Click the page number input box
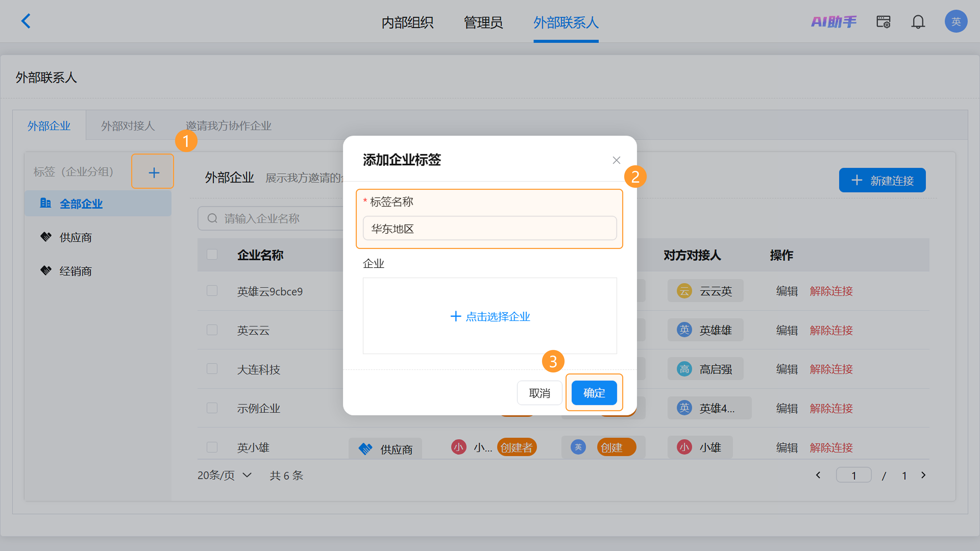Viewport: 980px width, 551px height. tap(854, 475)
